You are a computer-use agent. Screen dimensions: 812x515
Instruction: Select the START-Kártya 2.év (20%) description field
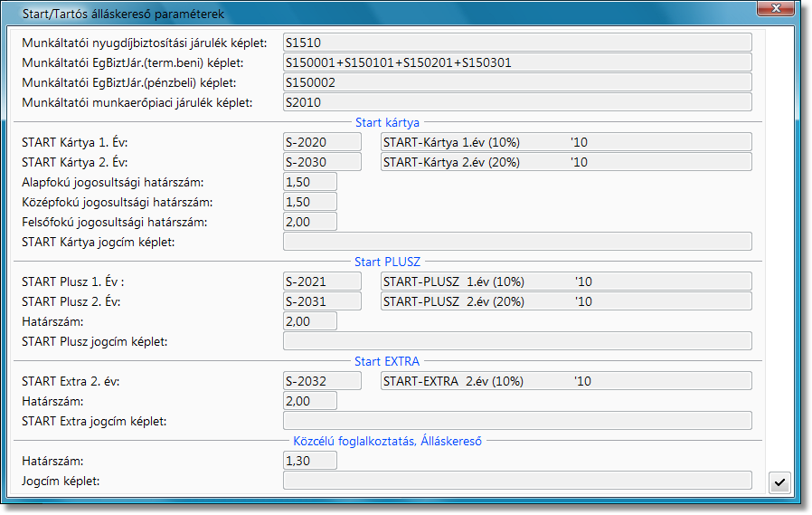[566, 162]
